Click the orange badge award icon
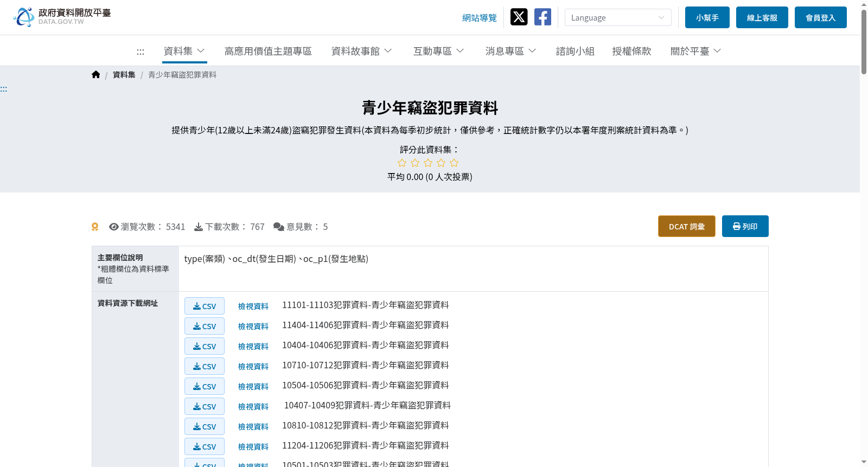Viewport: 868px width, 467px height. point(95,227)
